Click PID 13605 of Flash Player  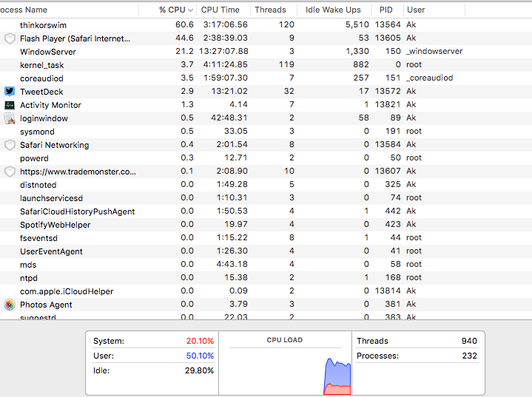[388, 38]
